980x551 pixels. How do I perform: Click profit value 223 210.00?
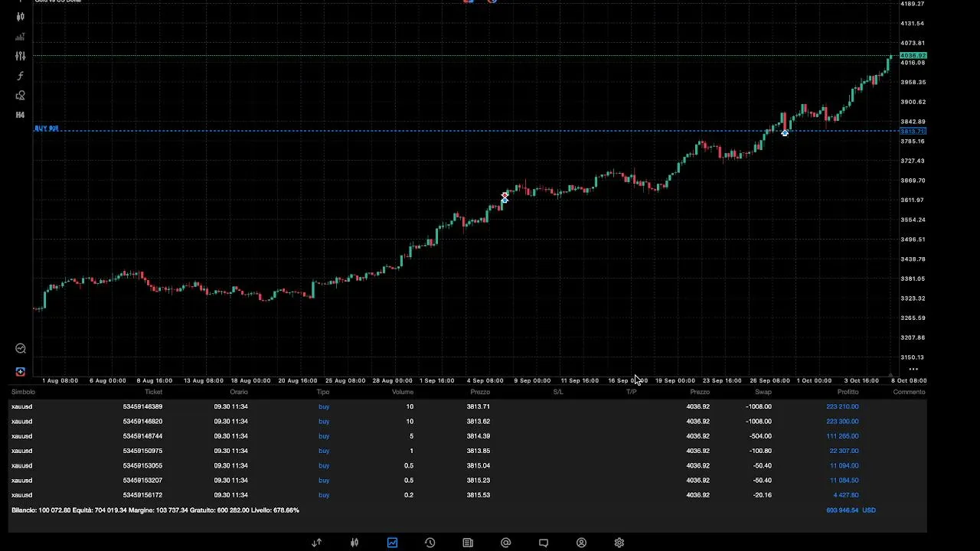pos(842,406)
